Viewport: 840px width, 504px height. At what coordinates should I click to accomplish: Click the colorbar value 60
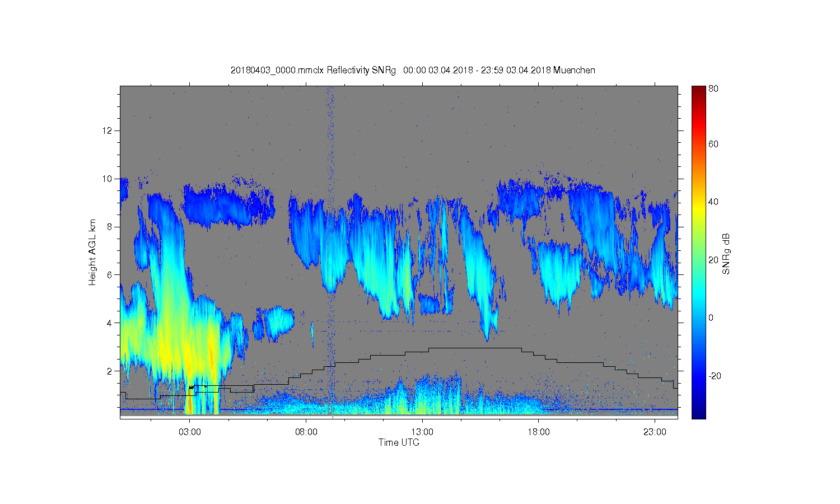coord(713,144)
